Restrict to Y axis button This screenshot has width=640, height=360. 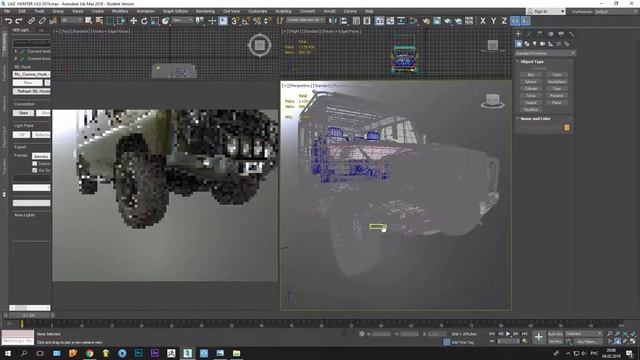point(493,21)
